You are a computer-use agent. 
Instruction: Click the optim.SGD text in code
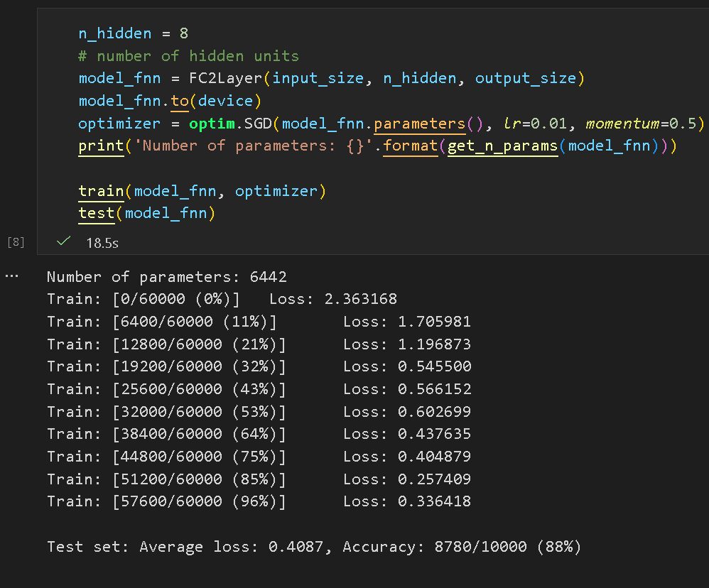[x=231, y=124]
